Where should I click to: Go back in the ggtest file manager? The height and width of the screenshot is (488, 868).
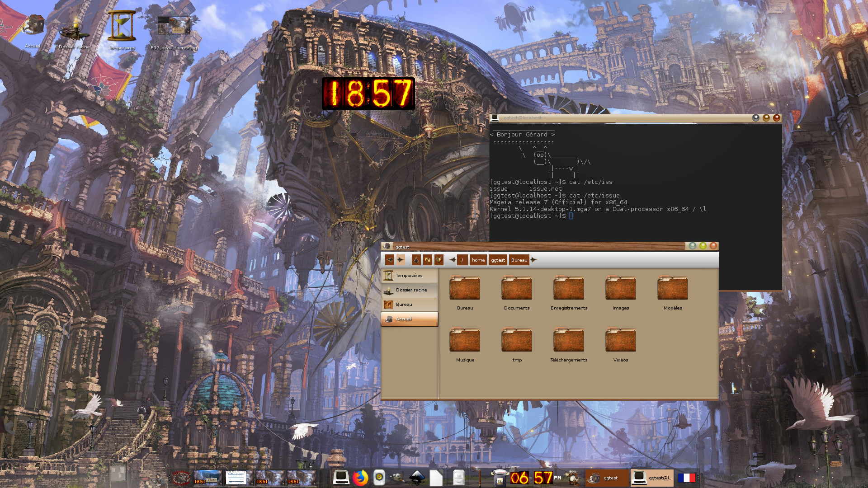tap(389, 260)
